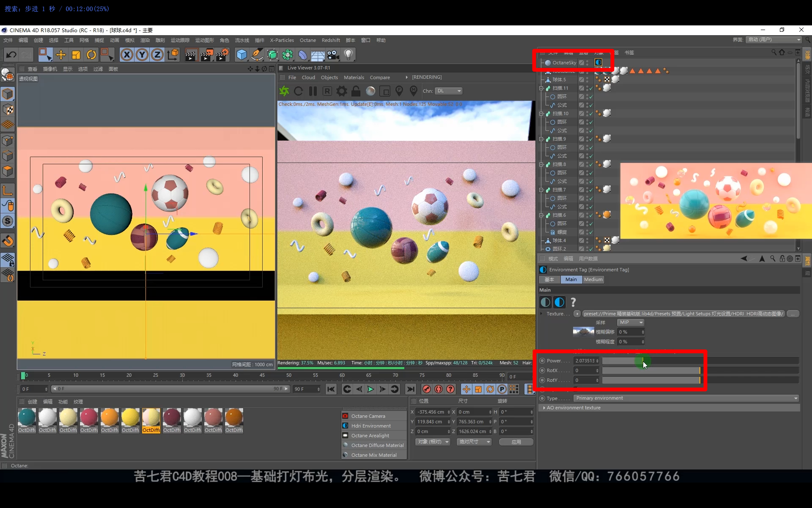Open the Materials menu in Live Viewer

click(x=354, y=77)
